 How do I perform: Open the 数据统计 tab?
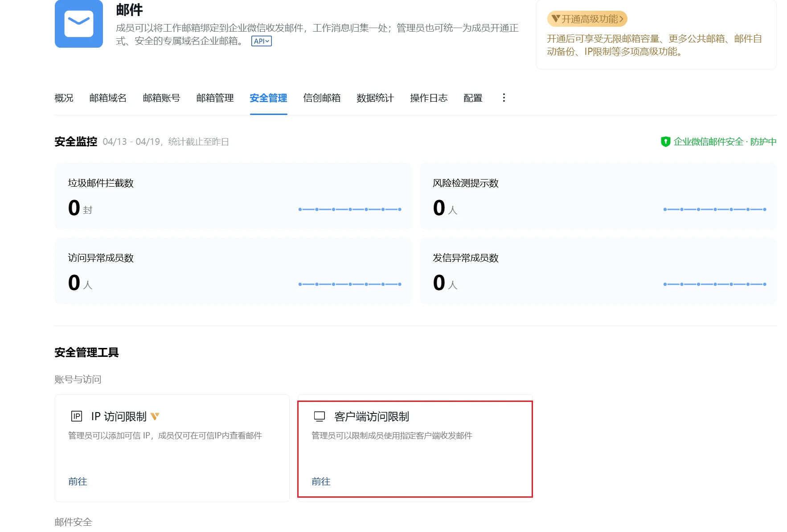375,98
